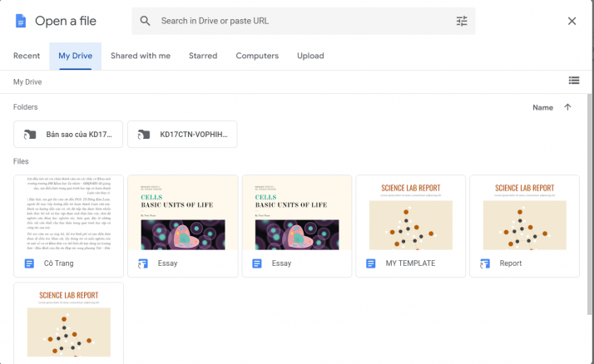Click the search magnifier icon
This screenshot has height=364, width=594.
point(146,21)
